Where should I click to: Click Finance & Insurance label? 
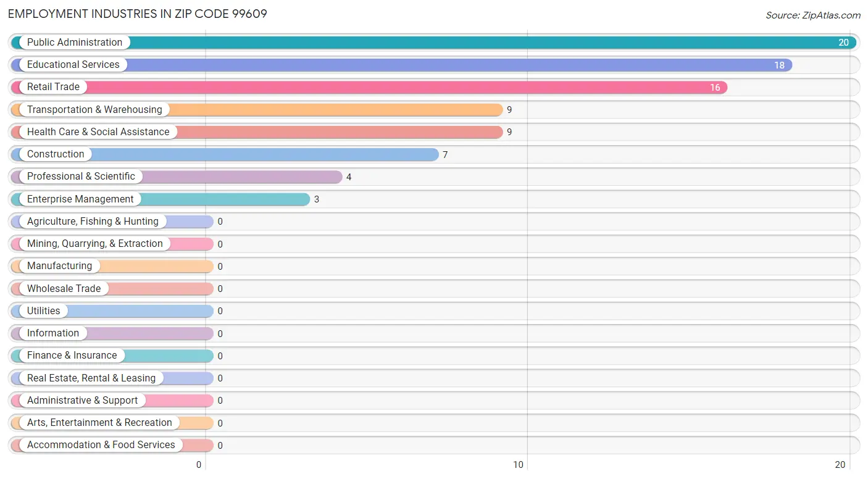click(72, 356)
